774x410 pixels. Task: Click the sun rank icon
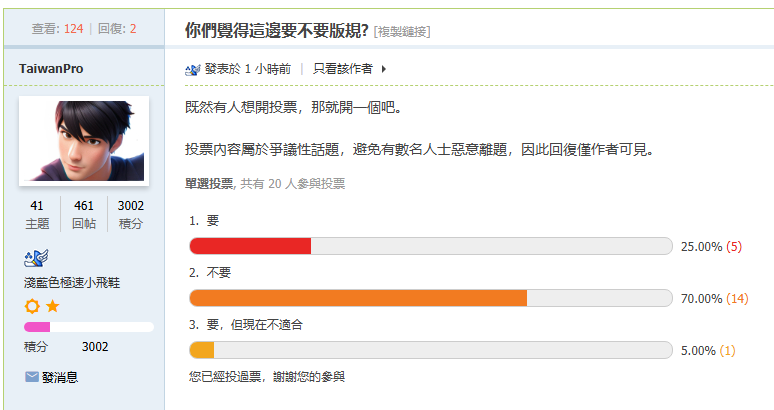pyautogui.click(x=32, y=306)
